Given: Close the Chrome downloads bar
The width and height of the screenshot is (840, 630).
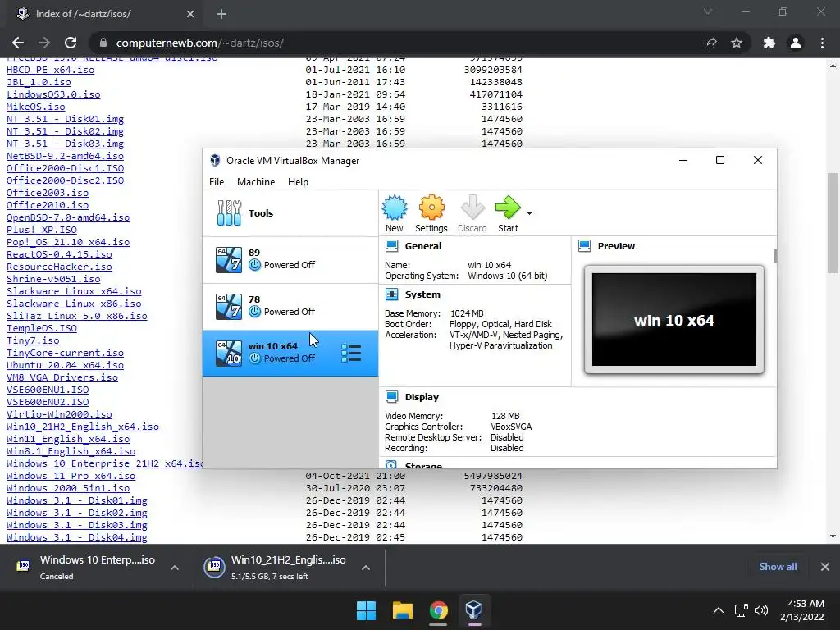Looking at the screenshot, I should coord(825,567).
